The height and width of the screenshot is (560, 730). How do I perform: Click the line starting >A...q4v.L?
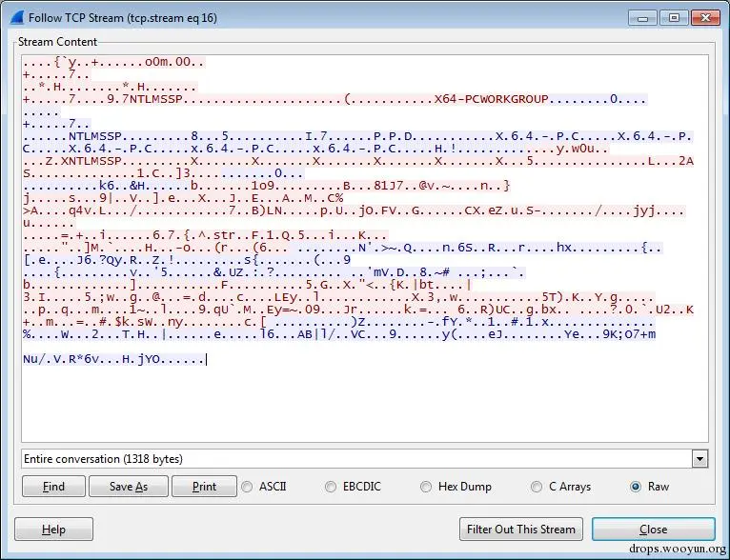[354, 210]
